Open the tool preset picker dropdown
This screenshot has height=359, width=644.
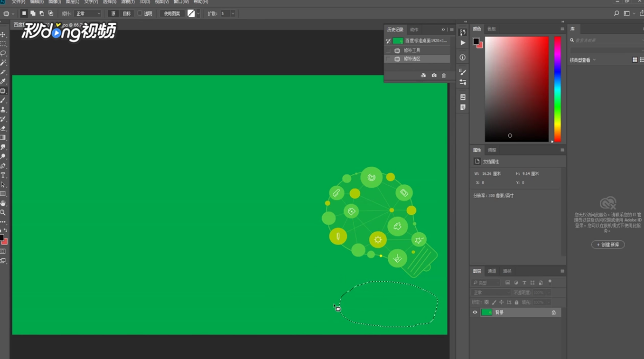click(13, 13)
